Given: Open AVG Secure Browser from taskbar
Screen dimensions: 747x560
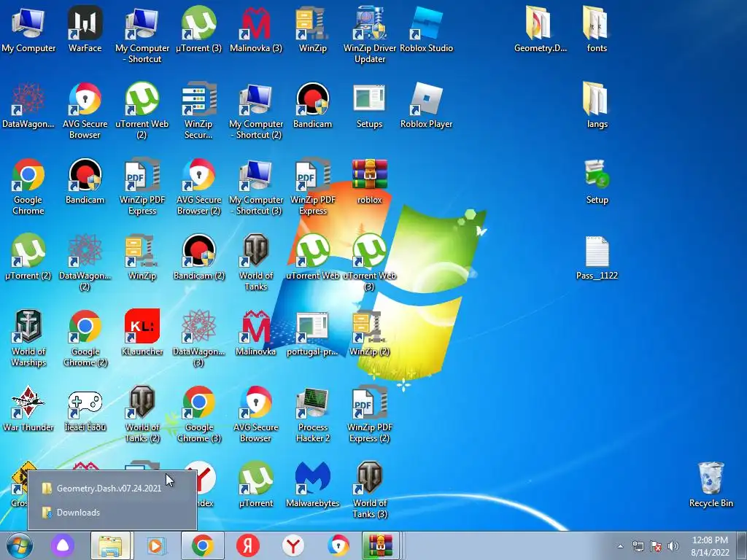Looking at the screenshot, I should pyautogui.click(x=338, y=545).
